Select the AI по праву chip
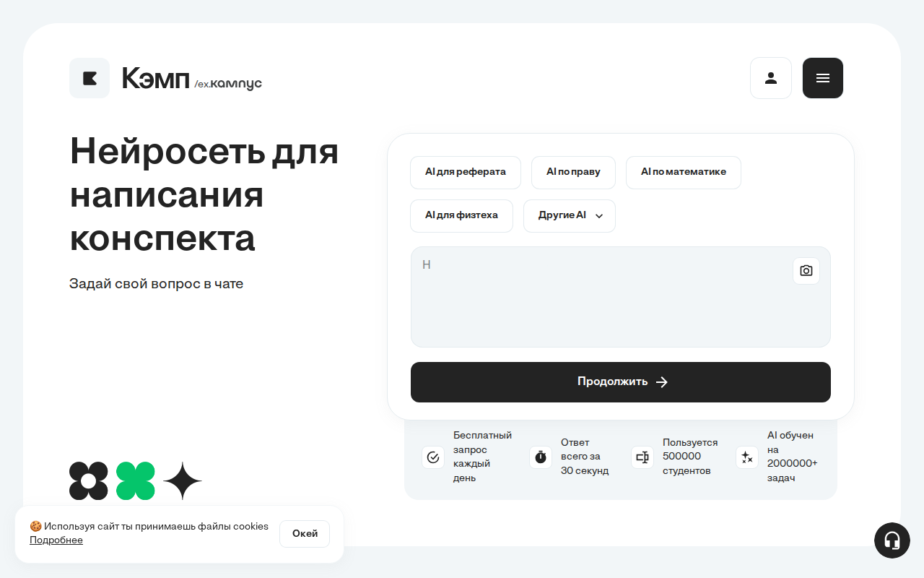This screenshot has width=924, height=578. [x=573, y=173]
